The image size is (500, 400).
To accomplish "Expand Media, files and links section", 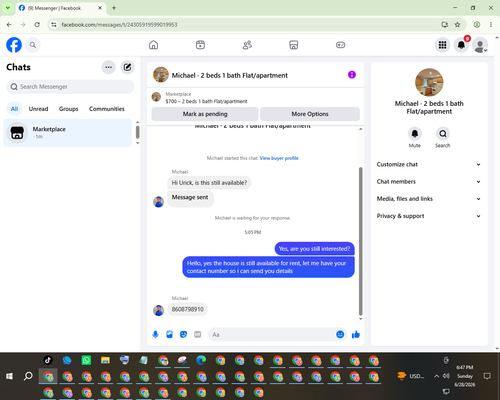I will 429,199.
